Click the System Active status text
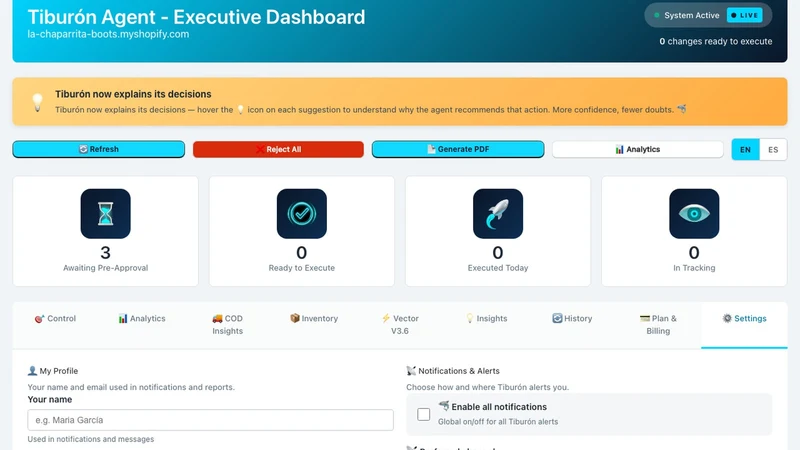The height and width of the screenshot is (450, 800). coord(691,15)
